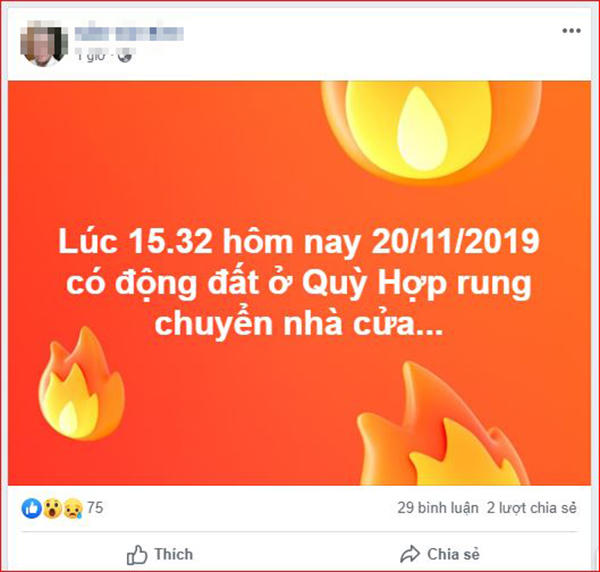Screen dimensions: 600x572
Task: Click the post timestamp under the name
Action: (90, 56)
